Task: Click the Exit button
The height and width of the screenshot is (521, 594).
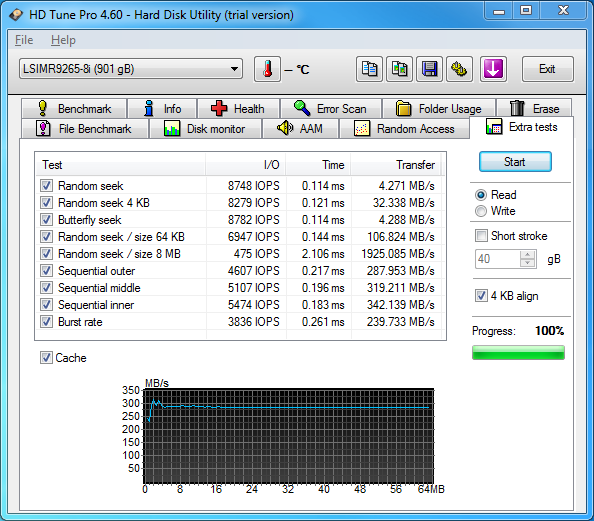Action: coord(547,69)
